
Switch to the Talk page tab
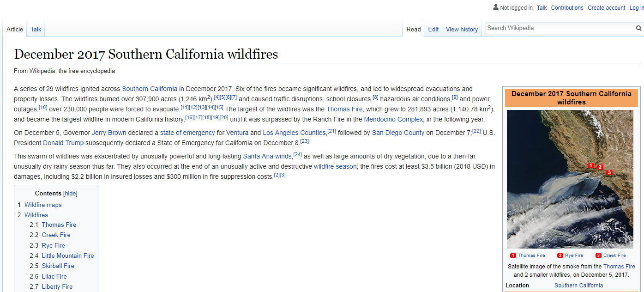pos(36,29)
